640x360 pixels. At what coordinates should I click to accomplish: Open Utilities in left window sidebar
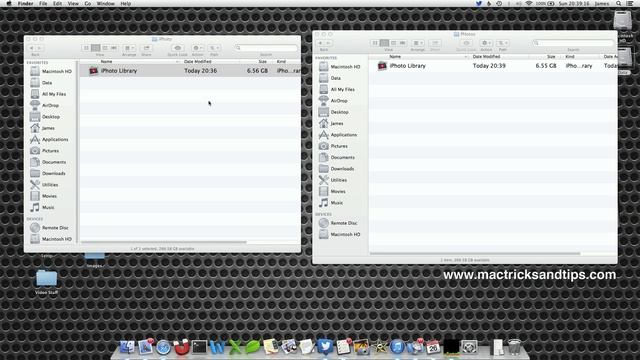pyautogui.click(x=44, y=185)
